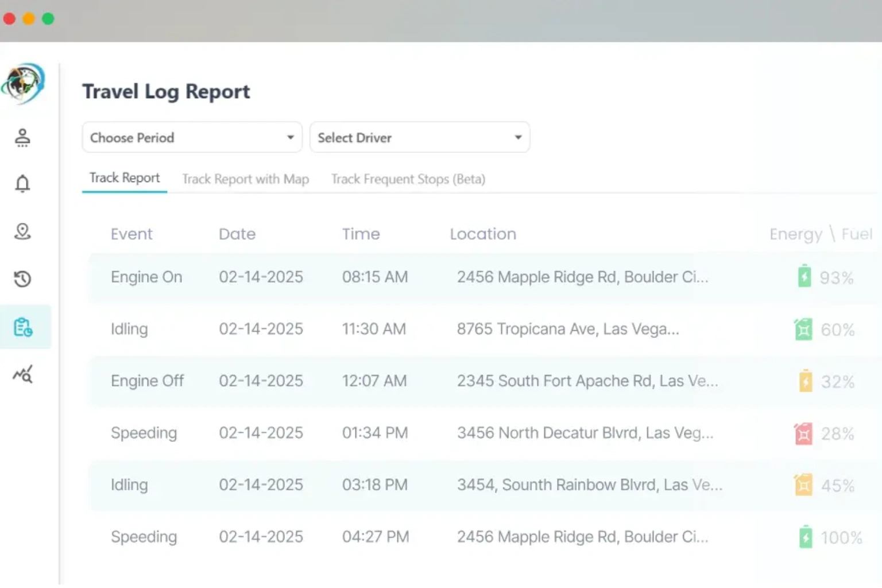Open the driver profile sidebar icon
882x588 pixels.
tap(22, 138)
